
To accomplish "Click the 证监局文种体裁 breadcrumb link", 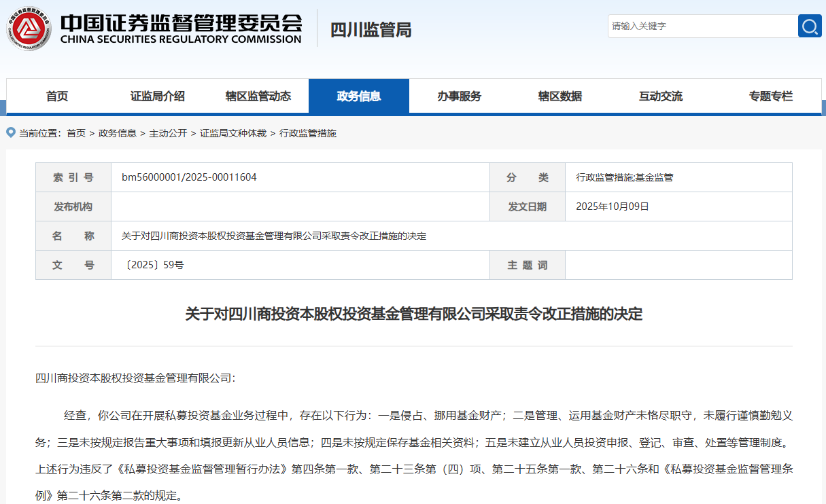I will coord(233,133).
